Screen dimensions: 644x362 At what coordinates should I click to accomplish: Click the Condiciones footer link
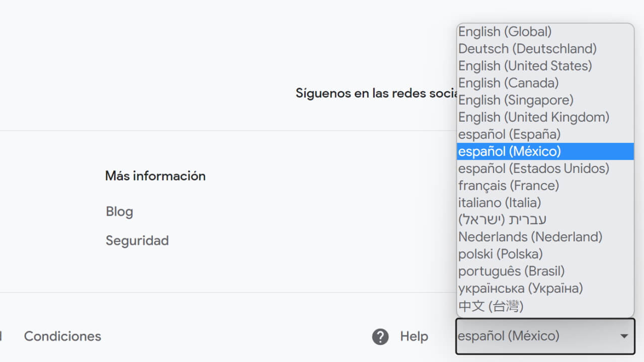[x=62, y=336]
